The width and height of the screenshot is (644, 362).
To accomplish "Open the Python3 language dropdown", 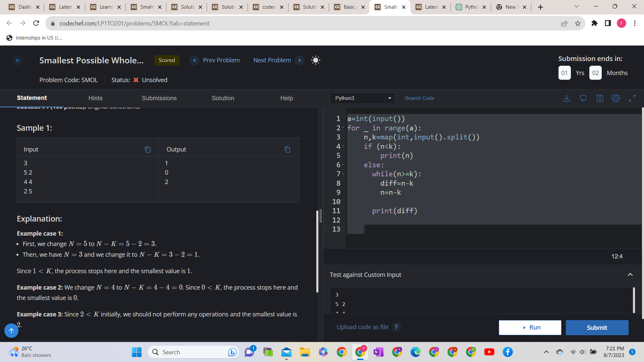I will pos(362,98).
